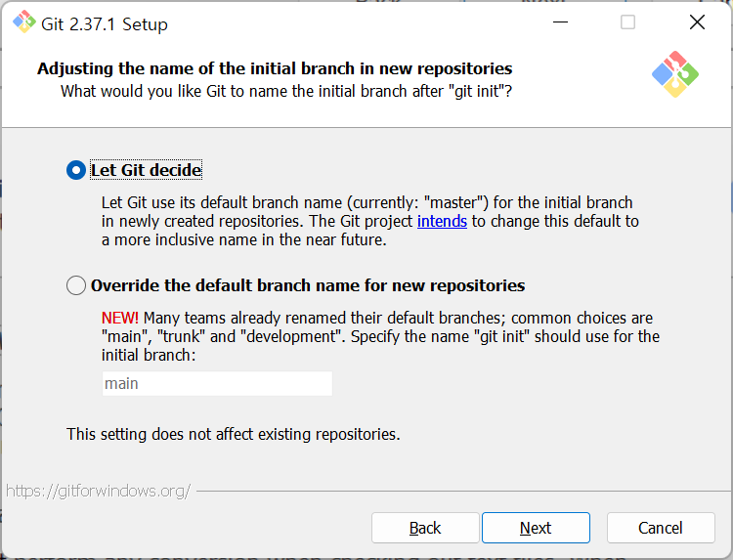Select the "Let Git decide" radio button
The image size is (733, 560).
coord(76,170)
